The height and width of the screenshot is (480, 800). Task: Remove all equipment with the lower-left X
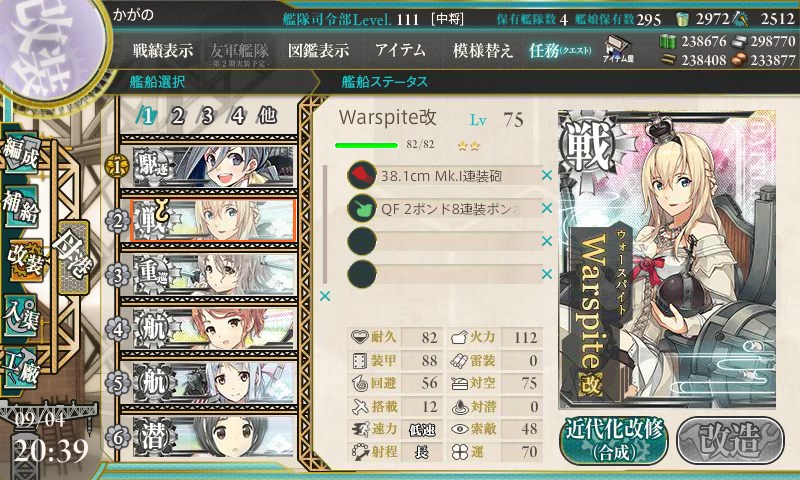[x=324, y=296]
